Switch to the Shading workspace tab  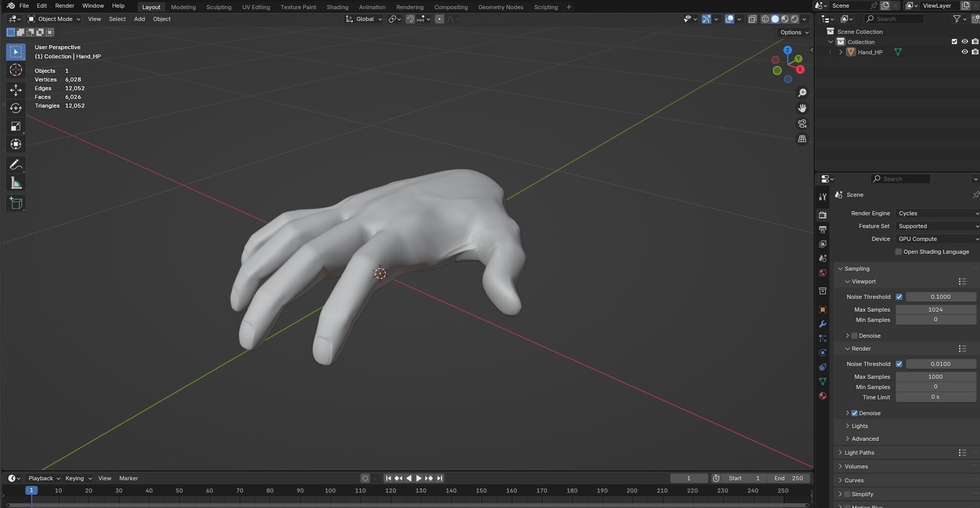click(x=337, y=7)
